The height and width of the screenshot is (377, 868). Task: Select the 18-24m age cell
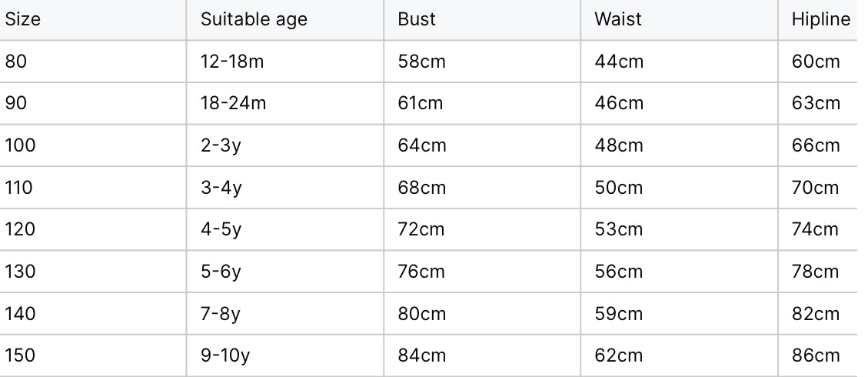point(233,103)
